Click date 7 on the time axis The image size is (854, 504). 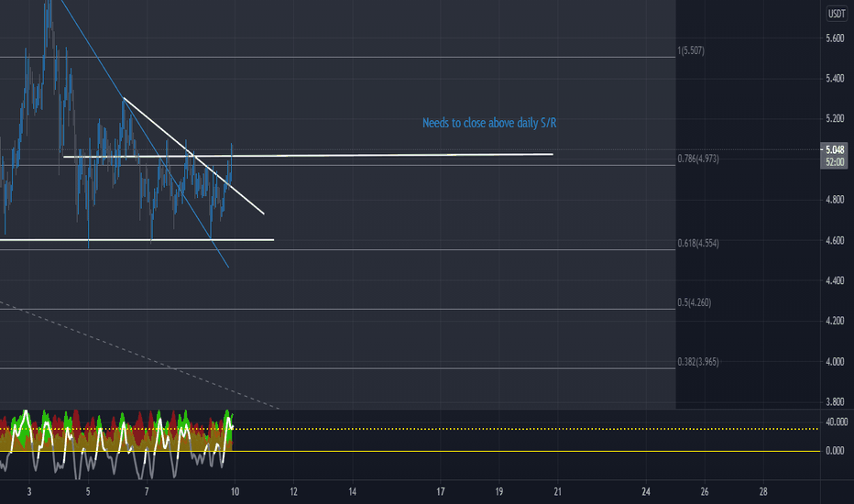click(x=147, y=492)
